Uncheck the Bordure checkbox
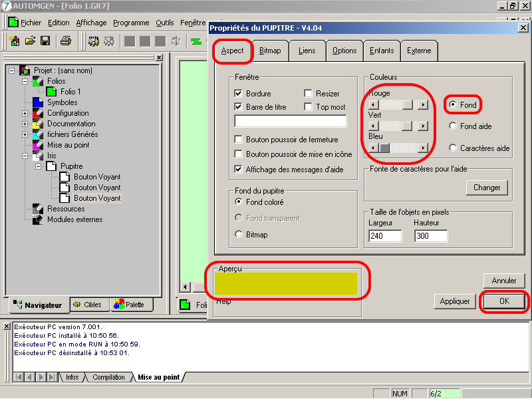This screenshot has height=399, width=532. 239,94
